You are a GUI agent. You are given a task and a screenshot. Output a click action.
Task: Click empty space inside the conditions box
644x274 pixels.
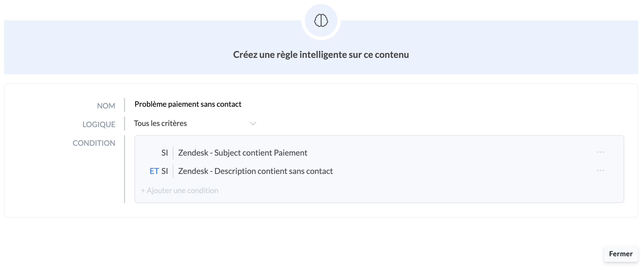tap(436, 189)
